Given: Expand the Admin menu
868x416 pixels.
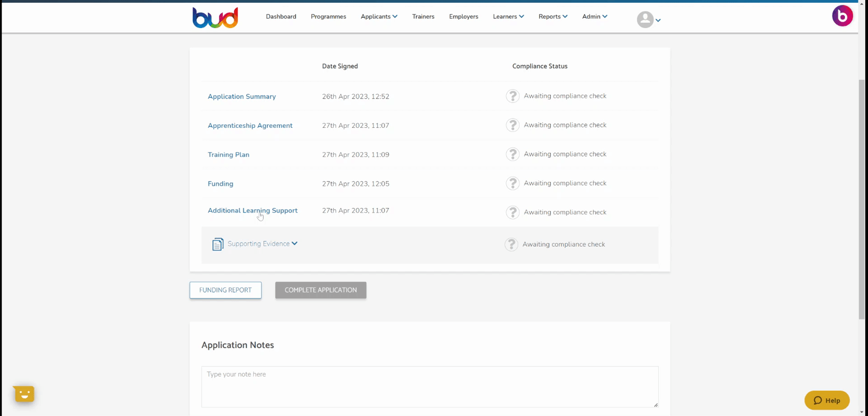Looking at the screenshot, I should click(x=594, y=17).
